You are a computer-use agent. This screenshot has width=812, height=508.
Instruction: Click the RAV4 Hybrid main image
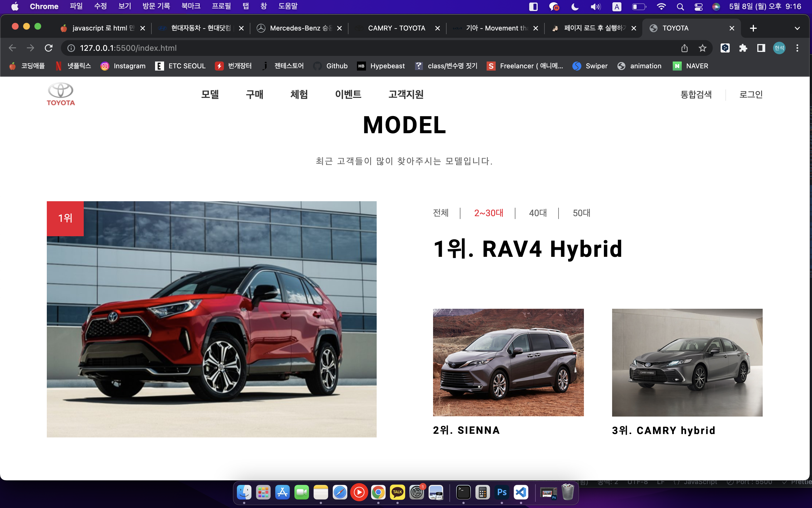211,319
